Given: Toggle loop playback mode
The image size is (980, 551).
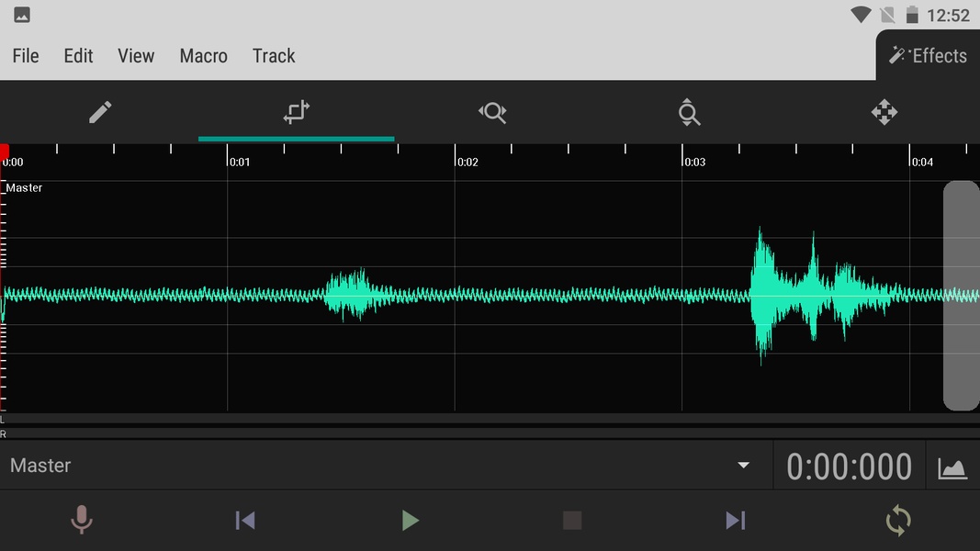Looking at the screenshot, I should coord(897,521).
